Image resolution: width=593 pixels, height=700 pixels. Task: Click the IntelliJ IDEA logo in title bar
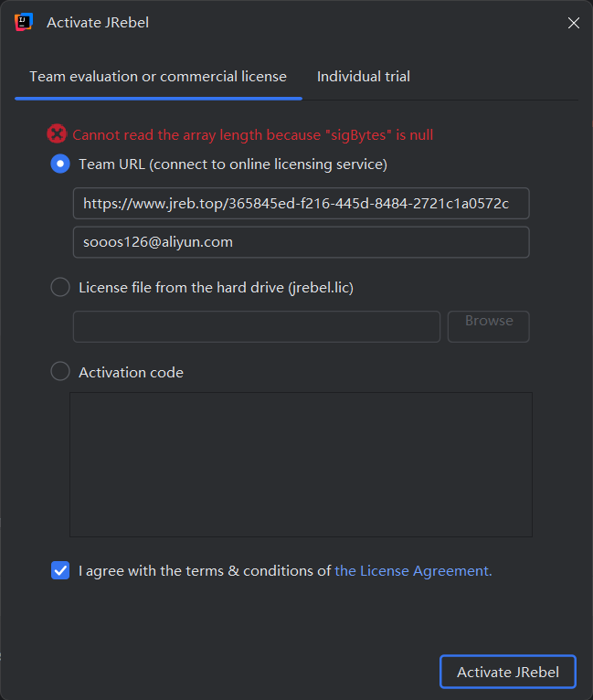24,22
